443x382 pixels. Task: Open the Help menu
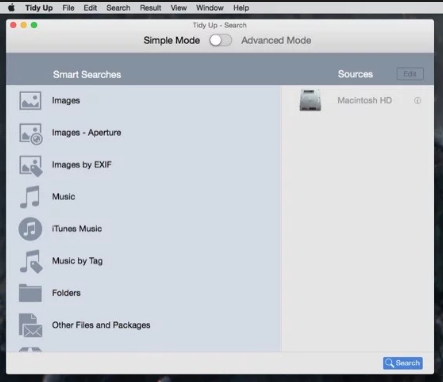pos(241,8)
